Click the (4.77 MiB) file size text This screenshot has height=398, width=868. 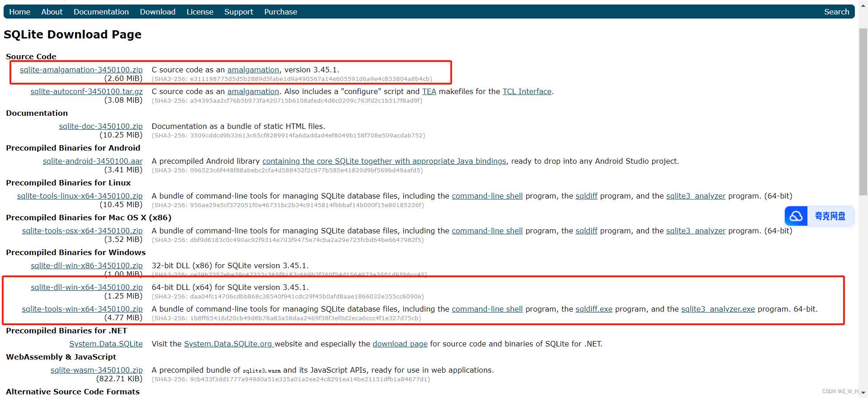123,317
